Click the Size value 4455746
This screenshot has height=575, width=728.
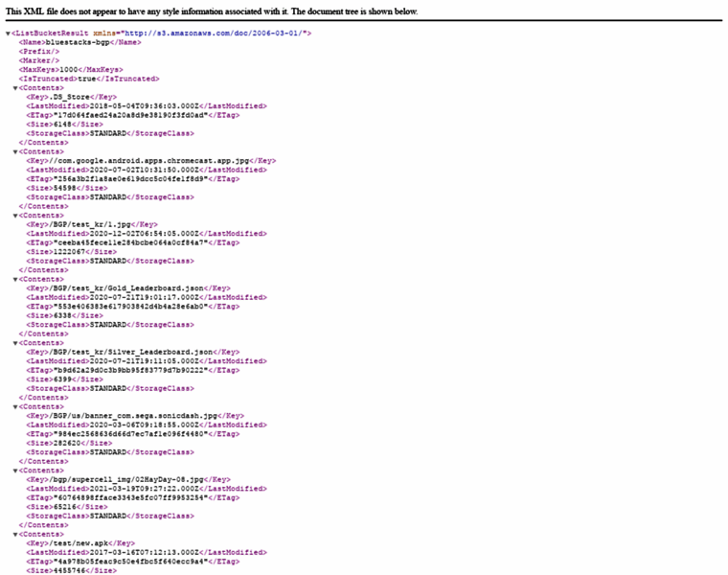pos(69,570)
